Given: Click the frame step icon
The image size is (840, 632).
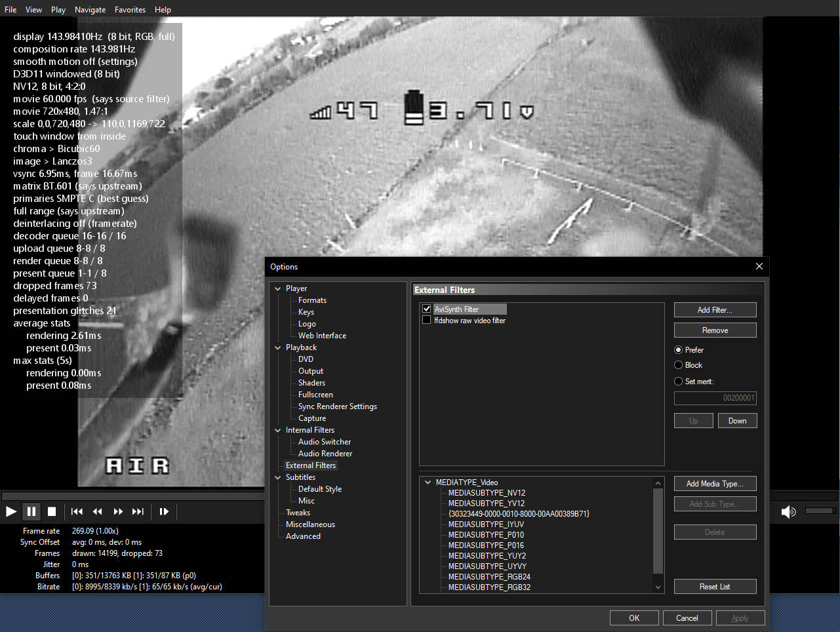Looking at the screenshot, I should (x=164, y=511).
